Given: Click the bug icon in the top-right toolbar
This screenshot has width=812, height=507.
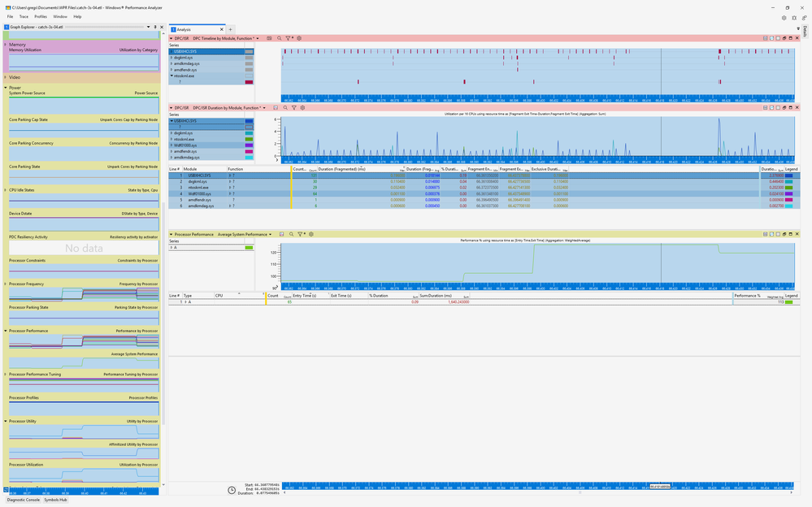Looking at the screenshot, I should (x=794, y=18).
